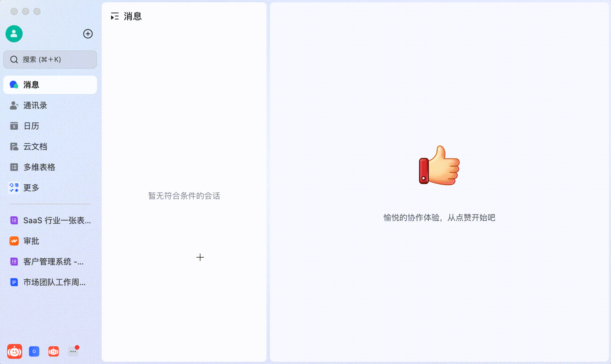Image resolution: width=611 pixels, height=364 pixels.
Task: Switch to the large orange pumpkin workspace
Action: point(15,352)
